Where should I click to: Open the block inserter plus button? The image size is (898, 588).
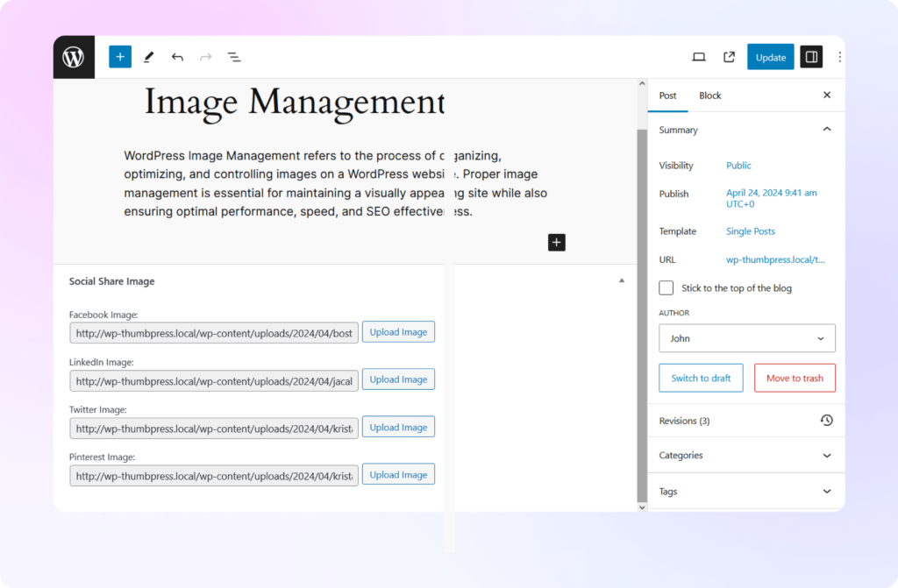point(120,57)
